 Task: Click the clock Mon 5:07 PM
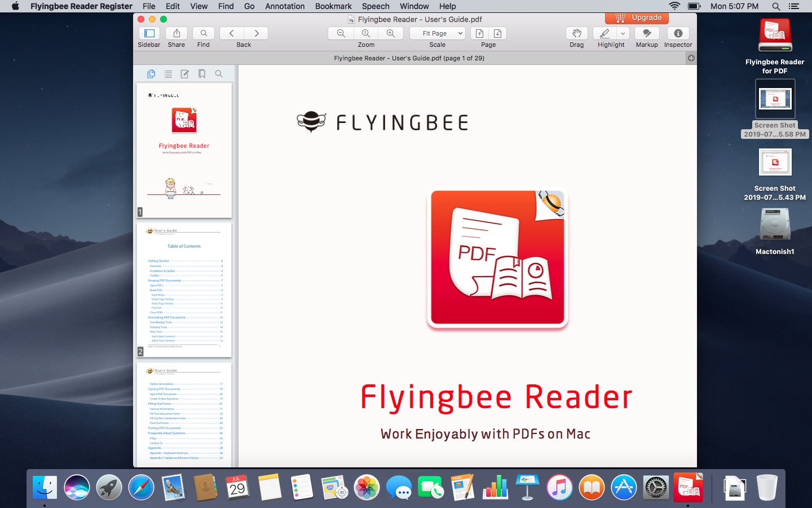point(734,6)
